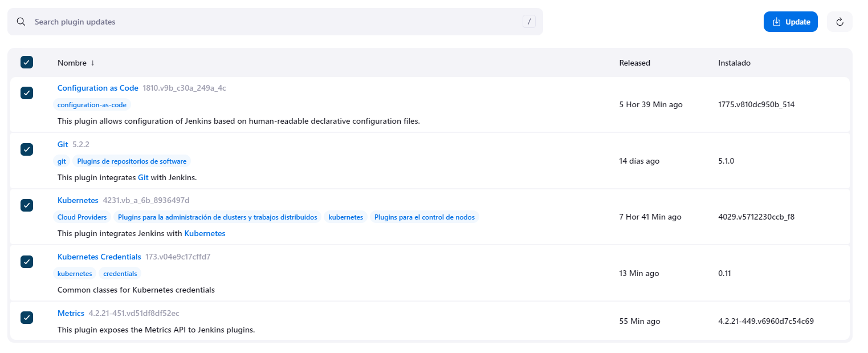Select kubernetes tag in Kubernetes Credentials row

(75, 274)
